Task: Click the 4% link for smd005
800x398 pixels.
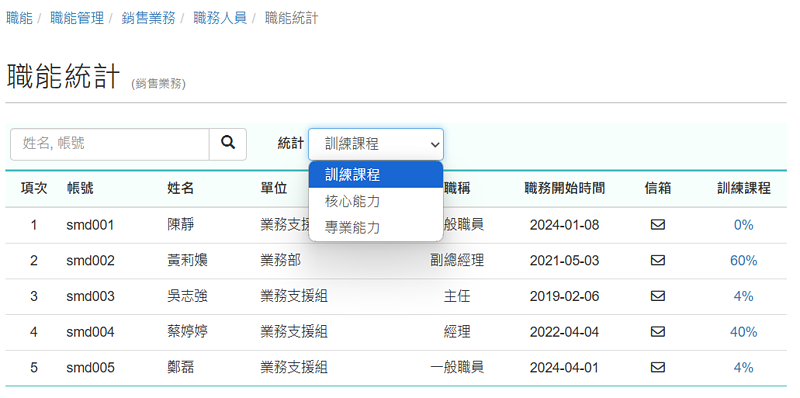Action: point(743,368)
